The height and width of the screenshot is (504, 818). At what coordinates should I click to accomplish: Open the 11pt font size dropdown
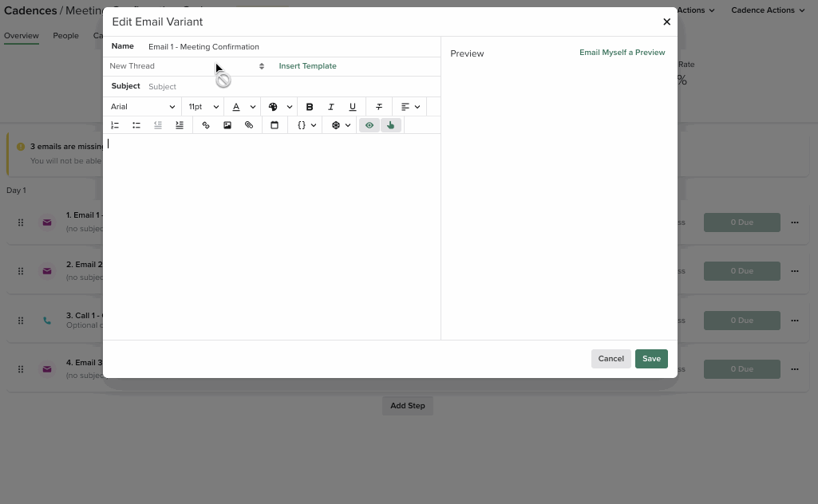202,106
